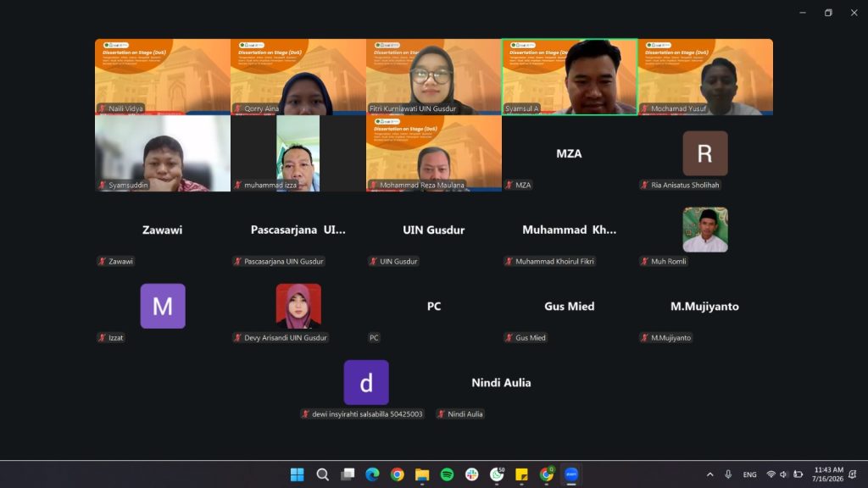The height and width of the screenshot is (488, 868).
Task: Check the battery status icon
Action: (x=798, y=474)
